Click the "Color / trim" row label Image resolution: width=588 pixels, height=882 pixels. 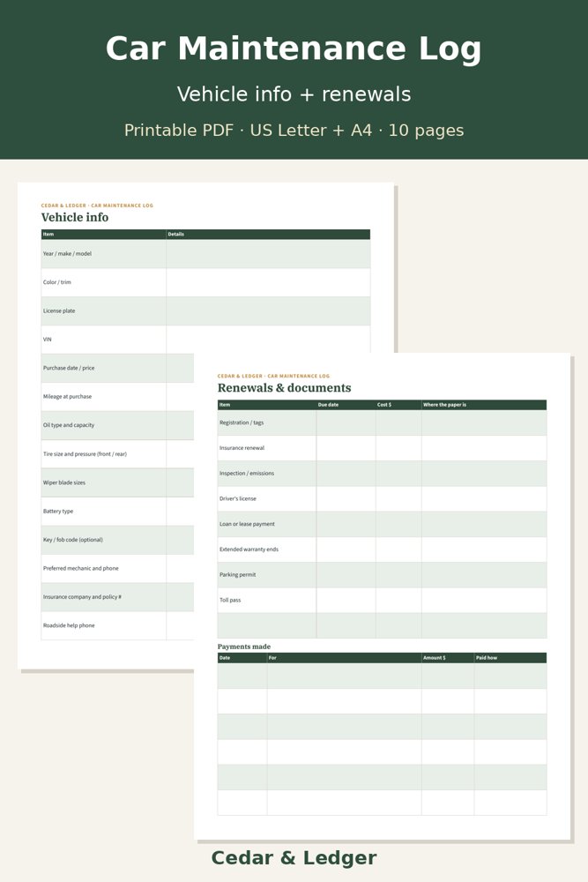tap(56, 282)
